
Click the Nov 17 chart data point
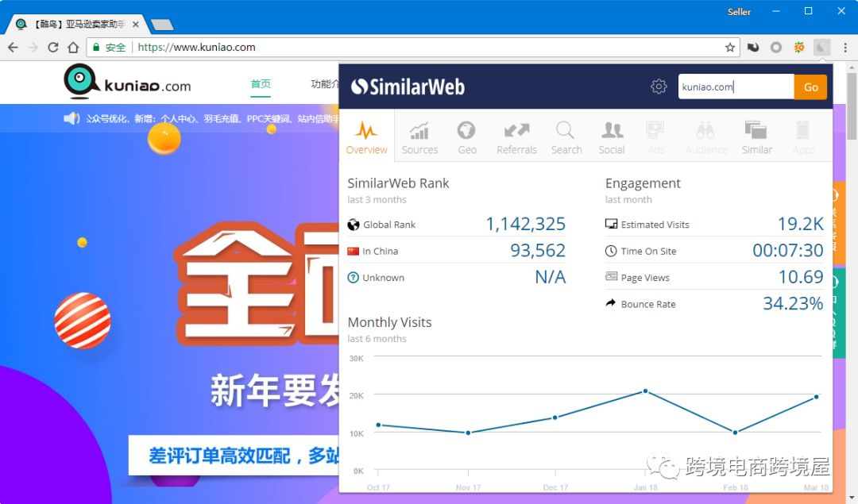click(x=468, y=433)
